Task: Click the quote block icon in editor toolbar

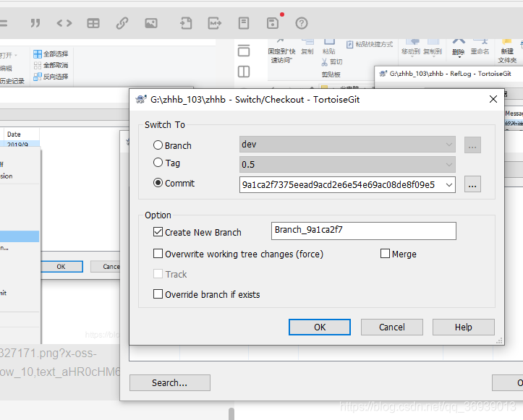Action: click(x=35, y=23)
